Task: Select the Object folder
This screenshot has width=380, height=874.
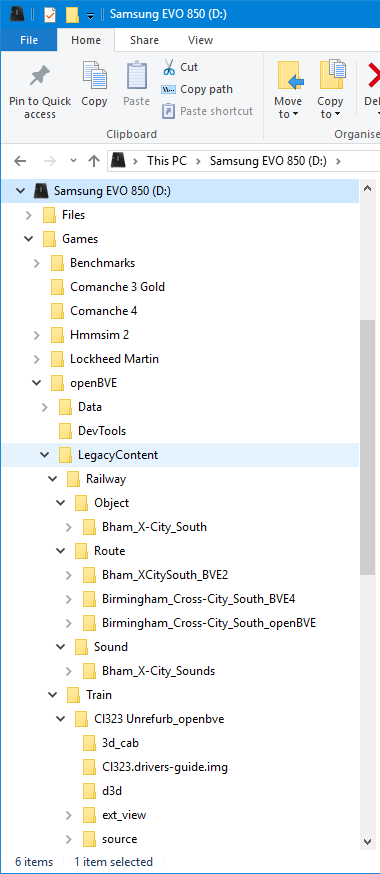Action: [111, 503]
